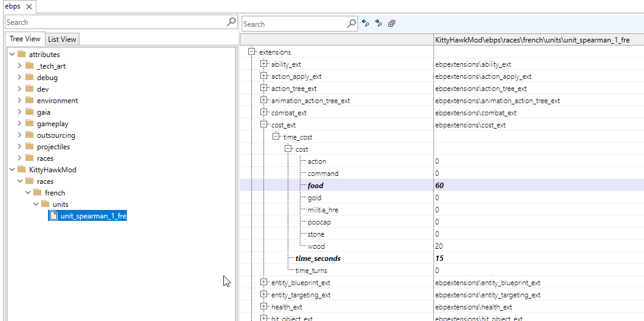The height and width of the screenshot is (321, 644).
Task: Switch to the Tree View tab
Action: (25, 39)
